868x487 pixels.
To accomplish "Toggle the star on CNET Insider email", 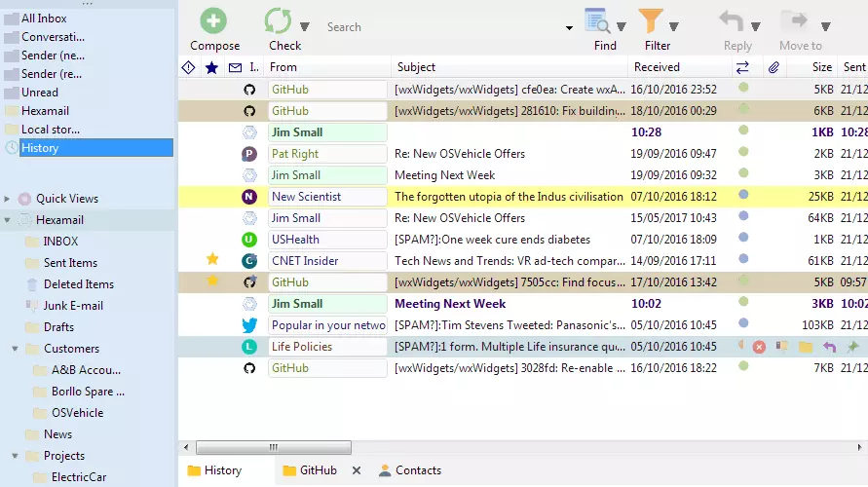I will pos(212,260).
